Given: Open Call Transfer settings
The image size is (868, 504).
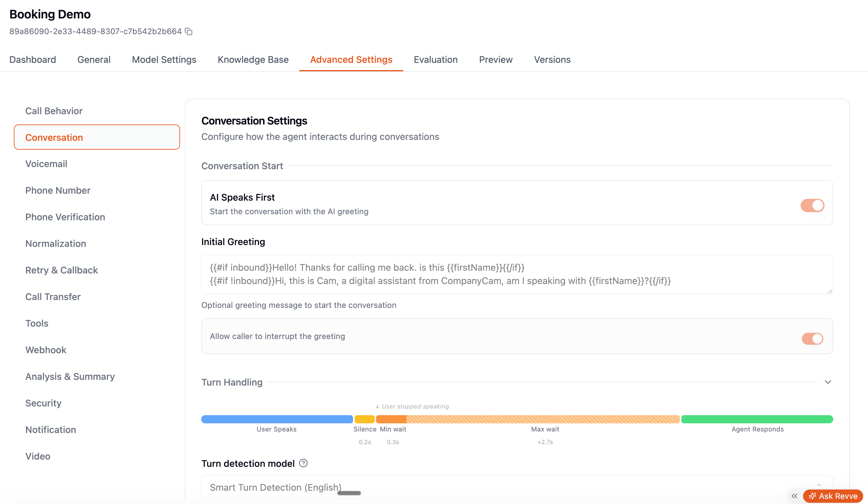Looking at the screenshot, I should (x=97, y=297).
